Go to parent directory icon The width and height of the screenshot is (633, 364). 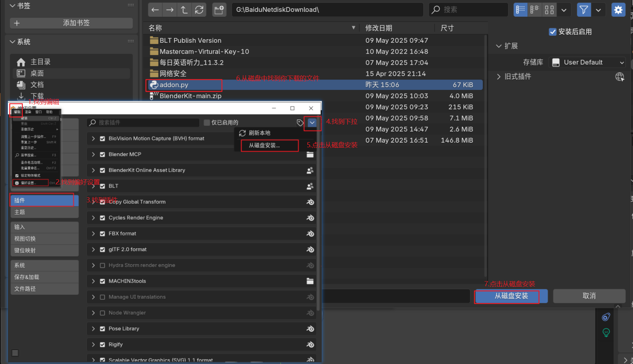click(184, 10)
